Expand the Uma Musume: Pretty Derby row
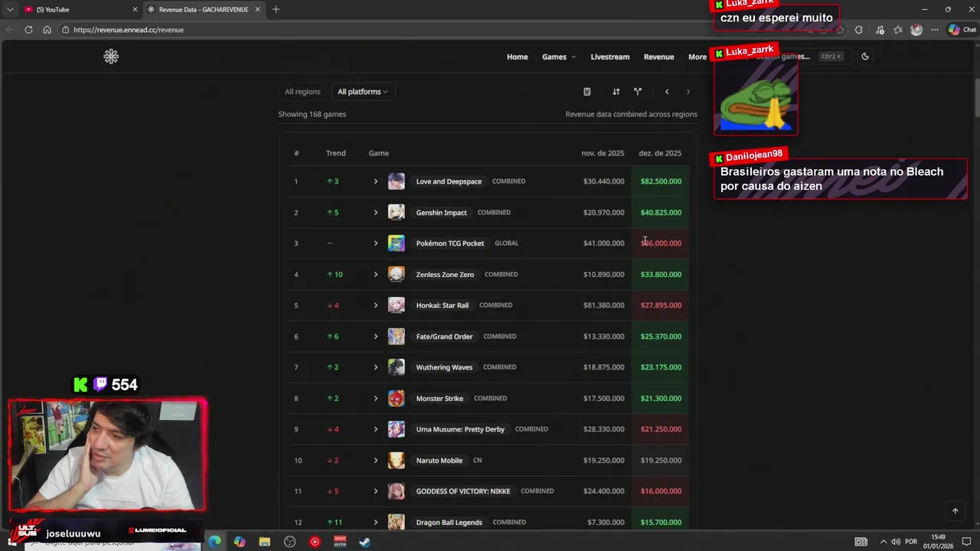The height and width of the screenshot is (551, 980). pos(376,429)
